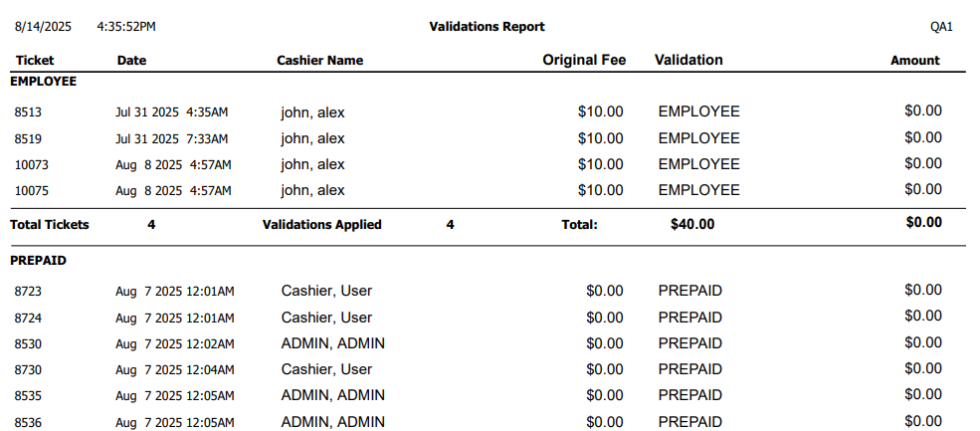Select ticket number 10073
The image size is (980, 431).
pyautogui.click(x=31, y=164)
